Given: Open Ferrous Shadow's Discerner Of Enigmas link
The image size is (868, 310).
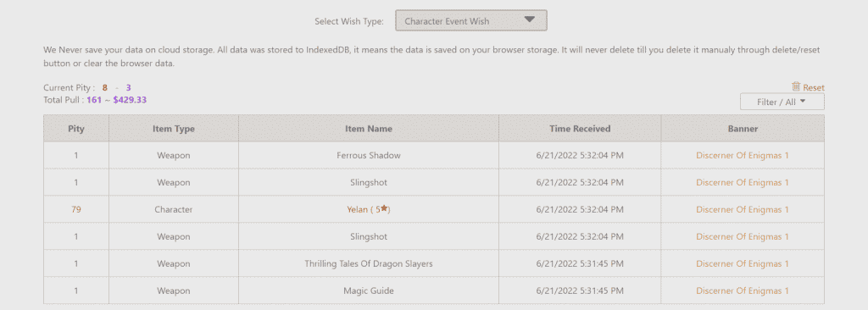Looking at the screenshot, I should (743, 156).
